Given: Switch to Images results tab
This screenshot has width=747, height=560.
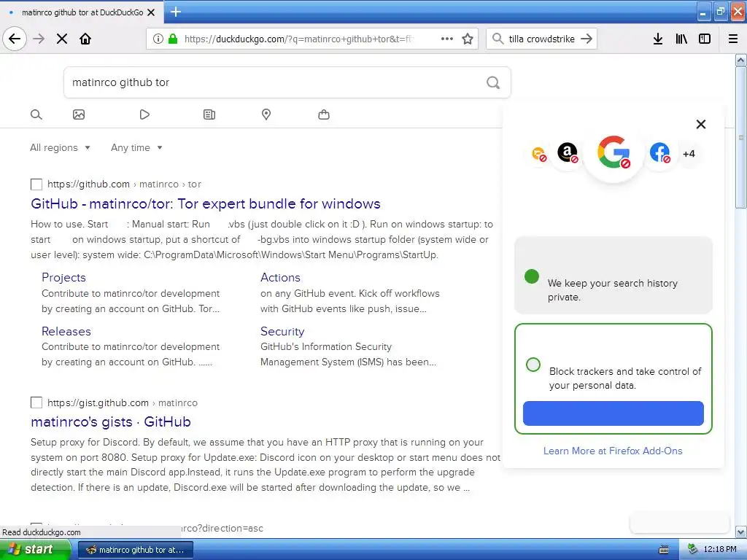Looking at the screenshot, I should (x=79, y=114).
